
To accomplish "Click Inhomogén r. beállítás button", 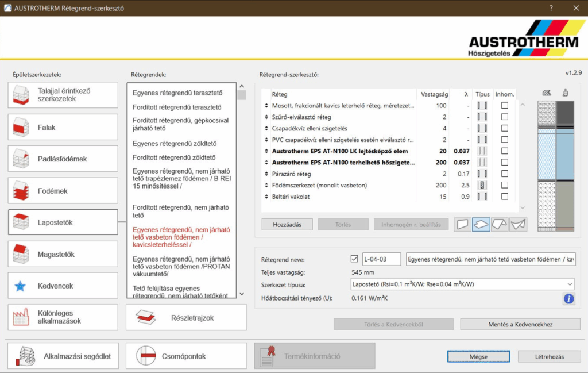I will (411, 224).
